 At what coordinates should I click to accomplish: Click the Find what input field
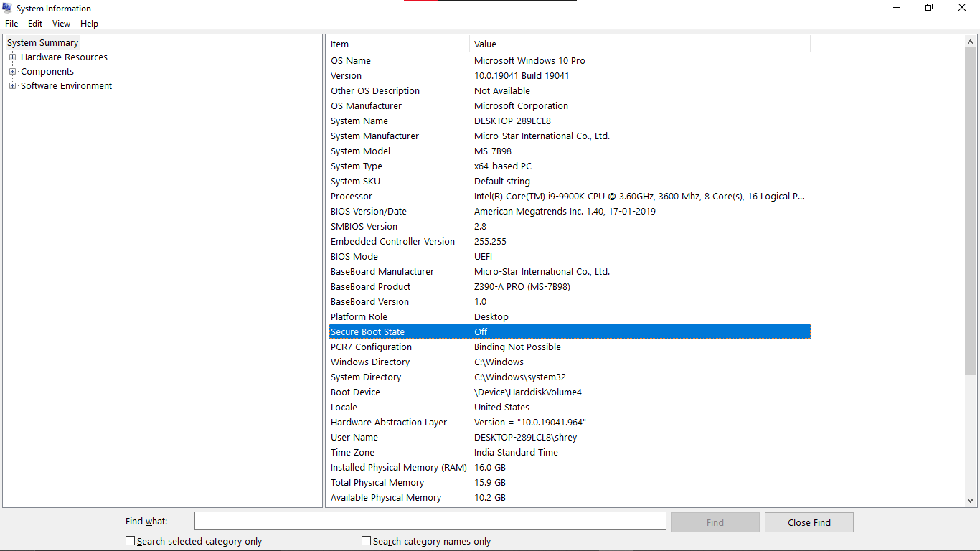(x=430, y=522)
